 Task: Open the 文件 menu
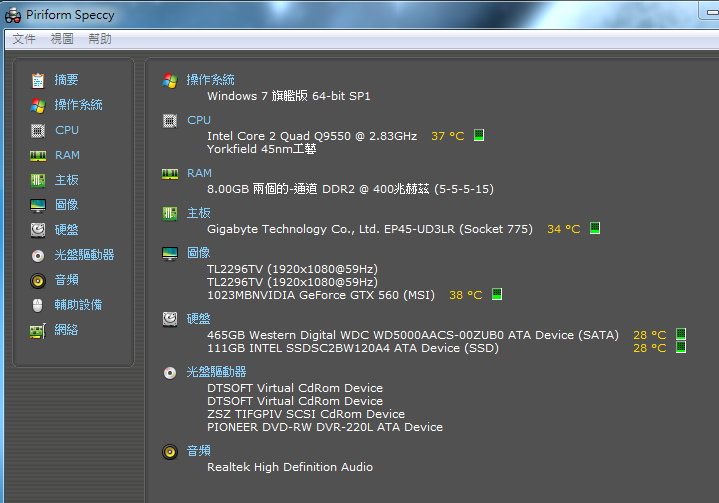pos(24,39)
